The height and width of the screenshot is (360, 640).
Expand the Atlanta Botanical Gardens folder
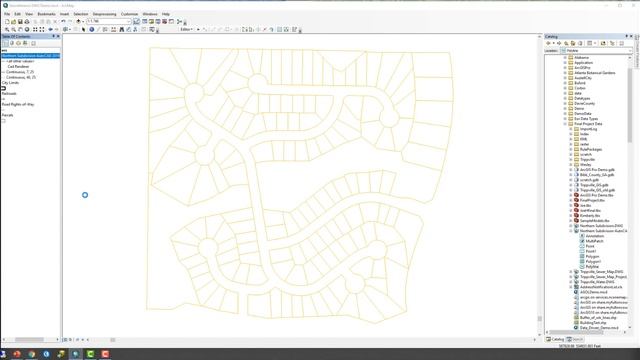click(x=565, y=73)
